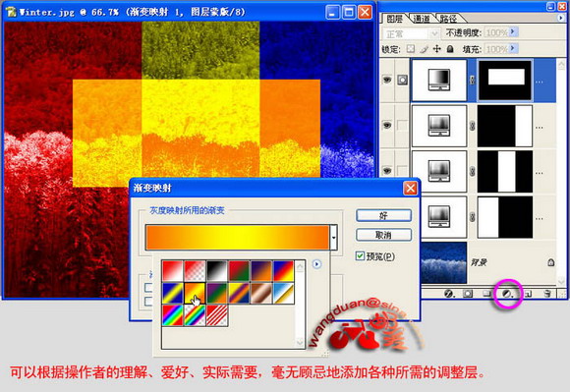Click the new adjustment layer icon circled in magenta
The image size is (570, 392).
507,293
